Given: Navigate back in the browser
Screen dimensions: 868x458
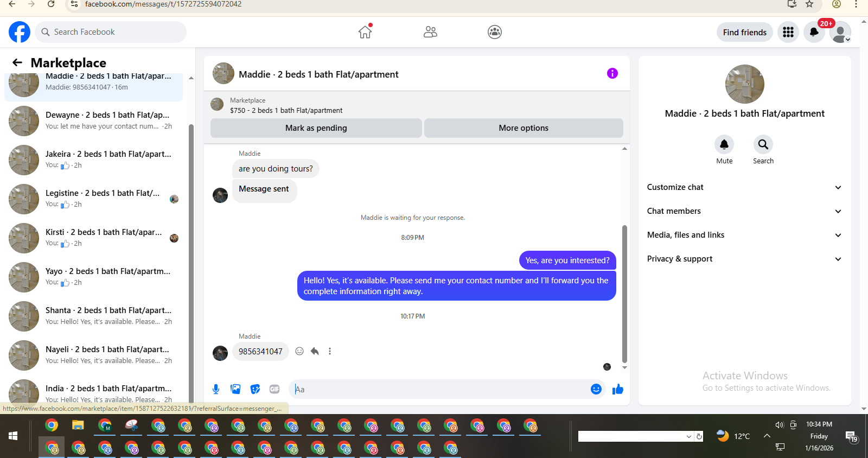Looking at the screenshot, I should point(12,4).
